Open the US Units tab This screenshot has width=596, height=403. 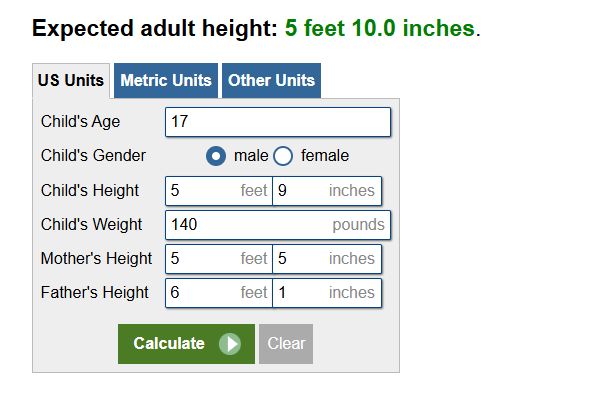pos(71,81)
